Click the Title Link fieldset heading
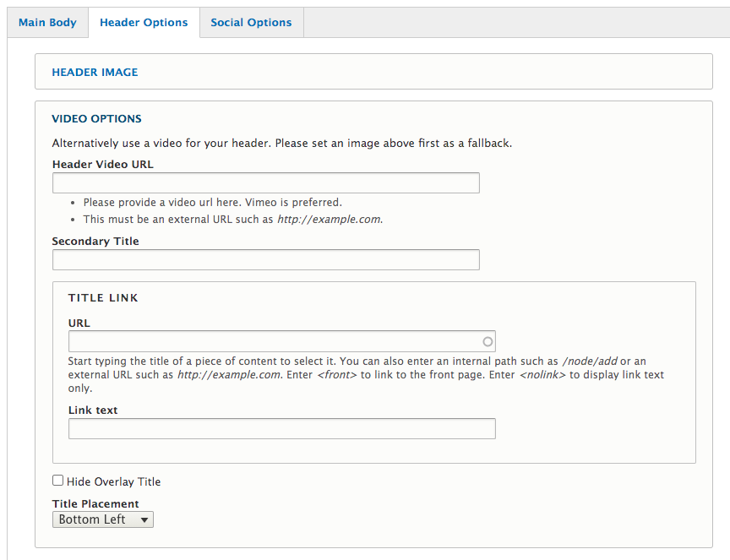This screenshot has height=560, width=730. [x=103, y=298]
